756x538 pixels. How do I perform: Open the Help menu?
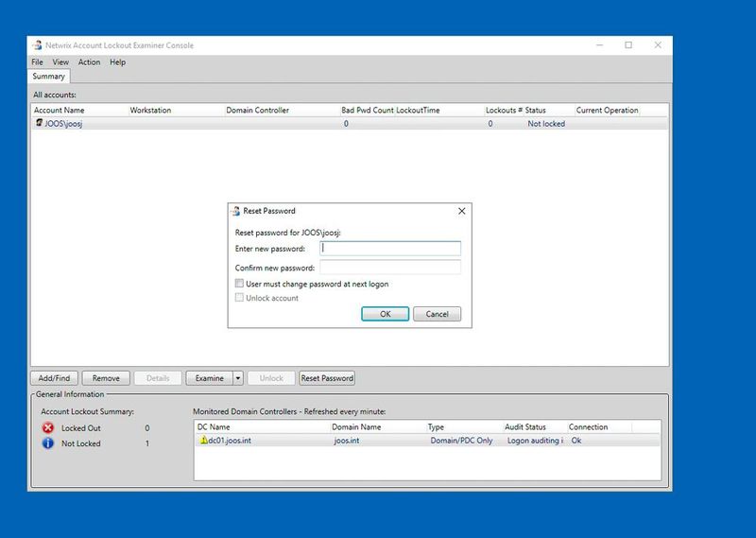tap(117, 61)
